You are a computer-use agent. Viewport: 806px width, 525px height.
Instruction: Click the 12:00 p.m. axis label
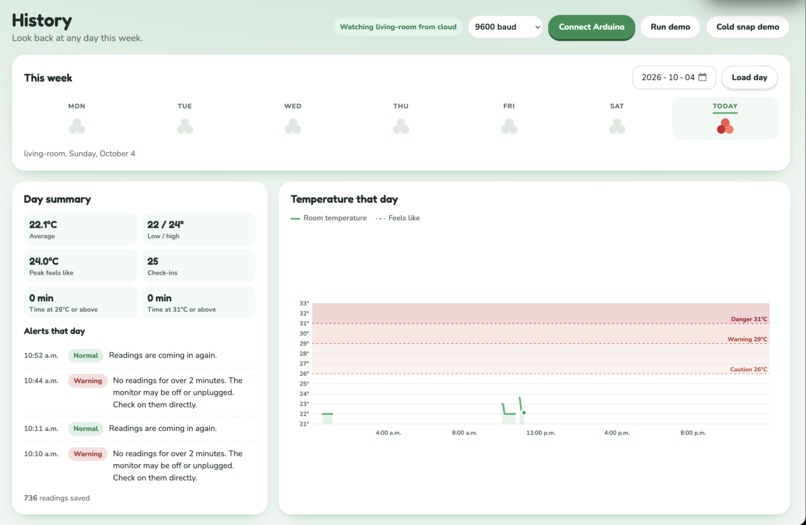[x=540, y=433]
